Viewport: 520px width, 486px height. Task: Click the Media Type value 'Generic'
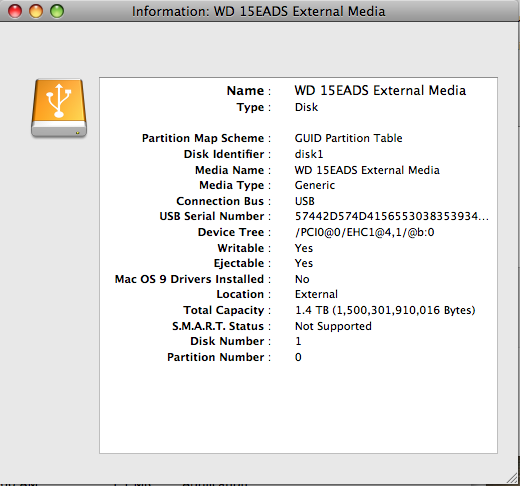coord(315,185)
